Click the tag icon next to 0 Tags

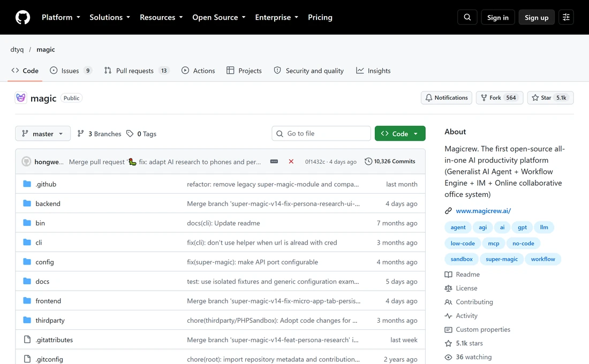click(130, 134)
